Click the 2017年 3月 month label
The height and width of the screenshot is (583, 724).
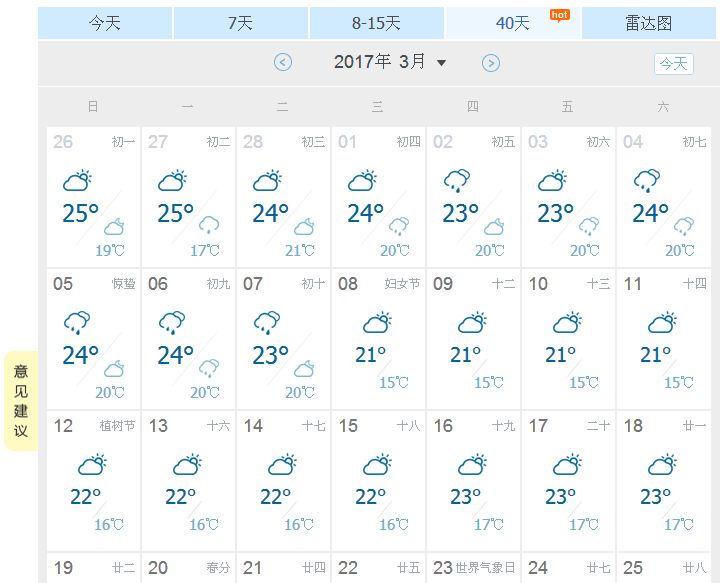(380, 62)
